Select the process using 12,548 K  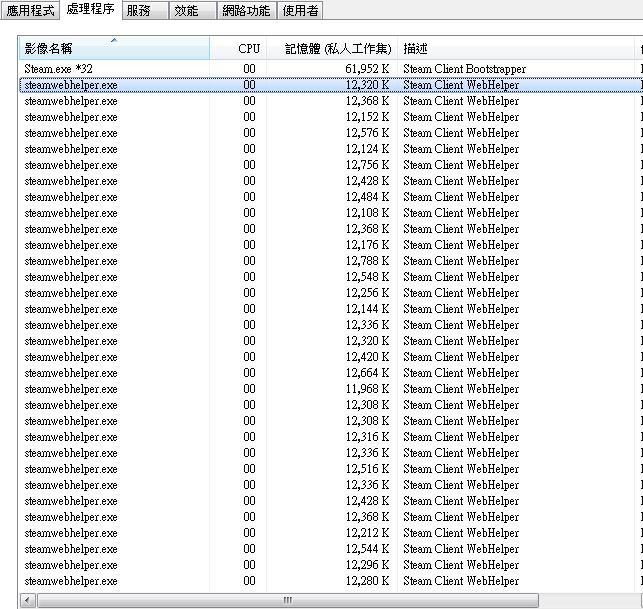tap(330, 277)
